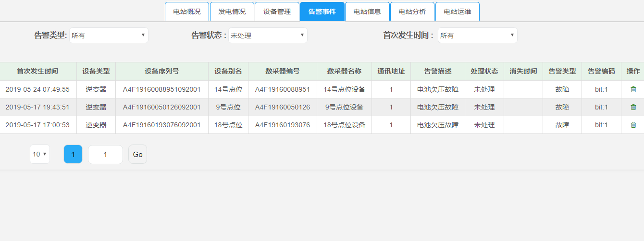Go to the 电站运维 tab
Viewport: 644px width, 241px height.
pos(457,12)
